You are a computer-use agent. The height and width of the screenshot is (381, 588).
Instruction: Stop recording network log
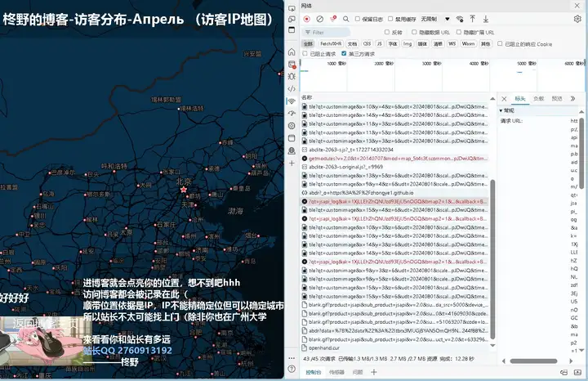(x=307, y=19)
